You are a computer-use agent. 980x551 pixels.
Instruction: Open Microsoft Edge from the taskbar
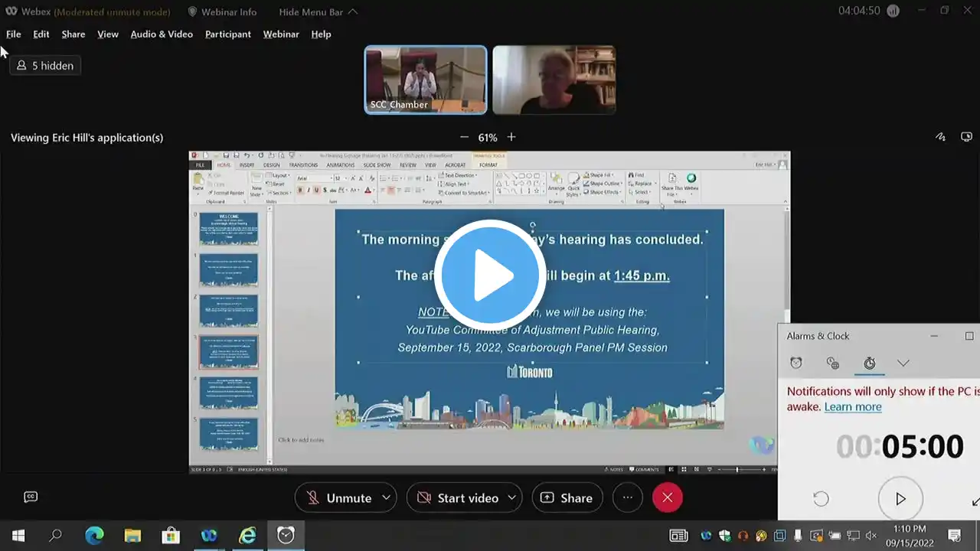pyautogui.click(x=94, y=536)
